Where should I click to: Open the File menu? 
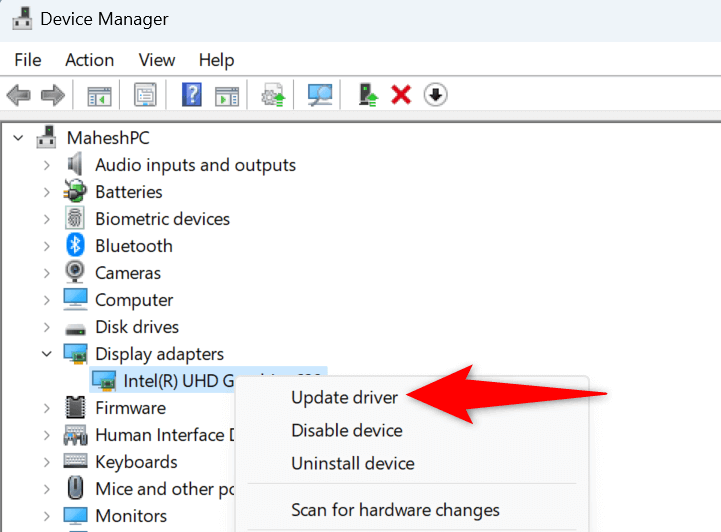pyautogui.click(x=28, y=60)
